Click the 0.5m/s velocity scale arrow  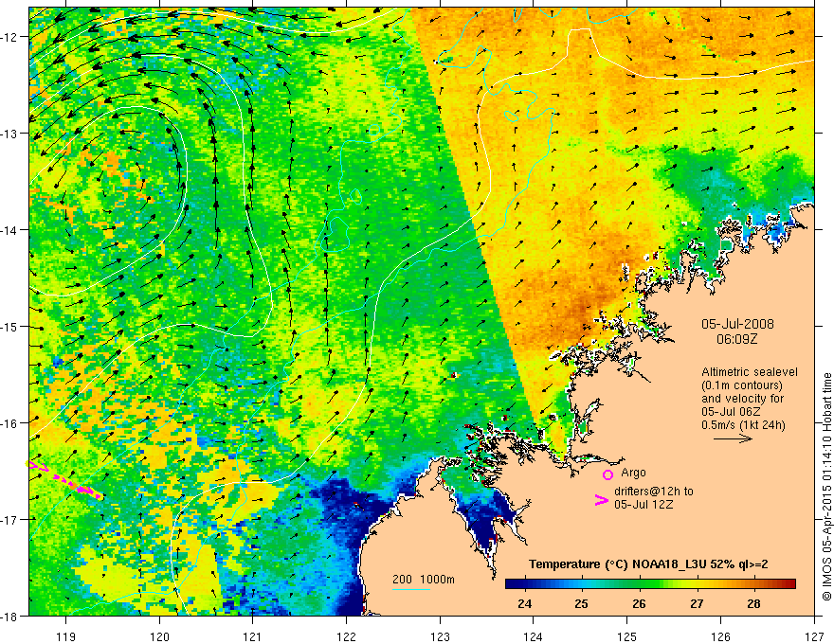click(x=733, y=438)
